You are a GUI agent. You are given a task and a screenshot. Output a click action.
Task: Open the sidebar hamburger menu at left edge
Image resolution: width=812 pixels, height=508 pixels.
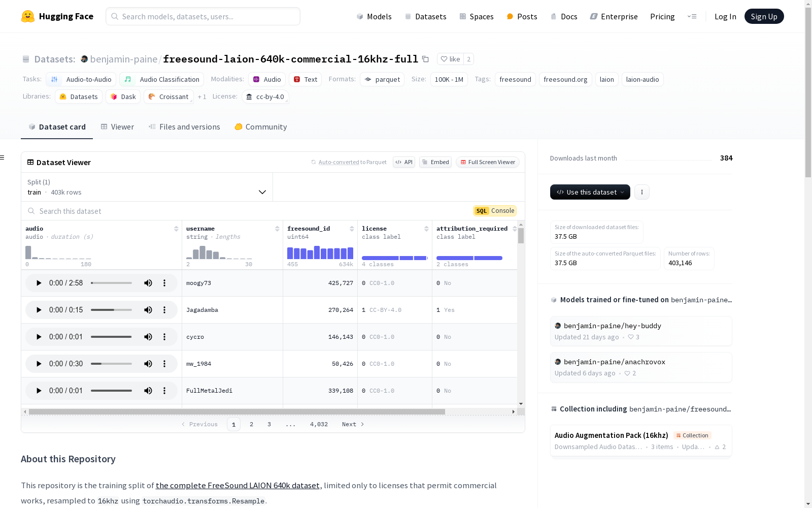(x=2, y=157)
